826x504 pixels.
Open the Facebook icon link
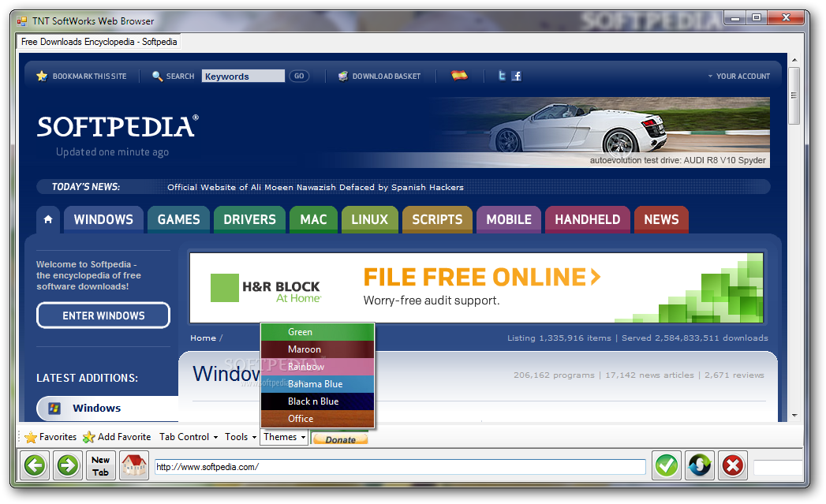(517, 76)
